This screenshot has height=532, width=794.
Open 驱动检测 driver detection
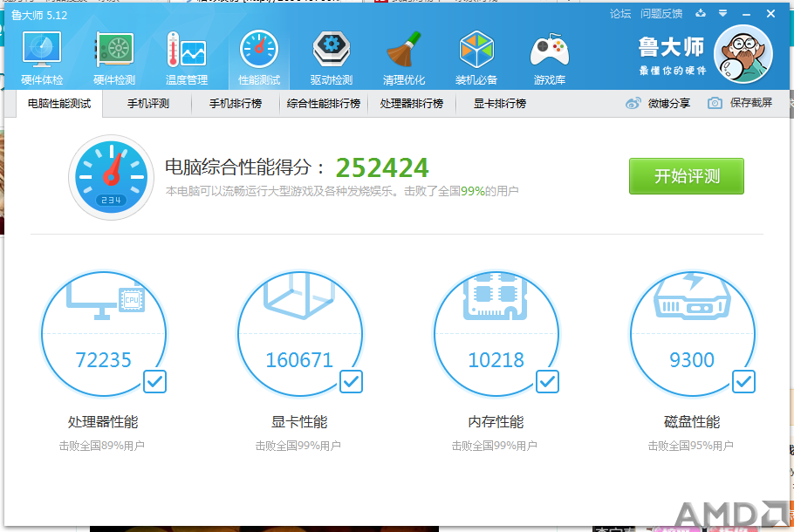click(x=332, y=58)
